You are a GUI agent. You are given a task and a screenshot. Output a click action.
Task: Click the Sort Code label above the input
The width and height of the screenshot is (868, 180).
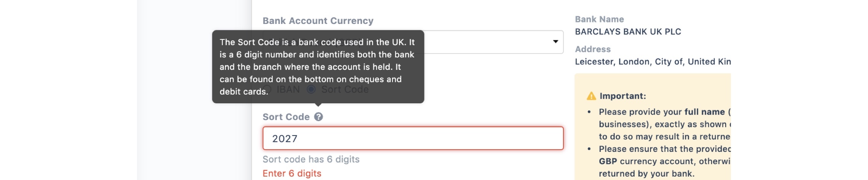tap(286, 117)
